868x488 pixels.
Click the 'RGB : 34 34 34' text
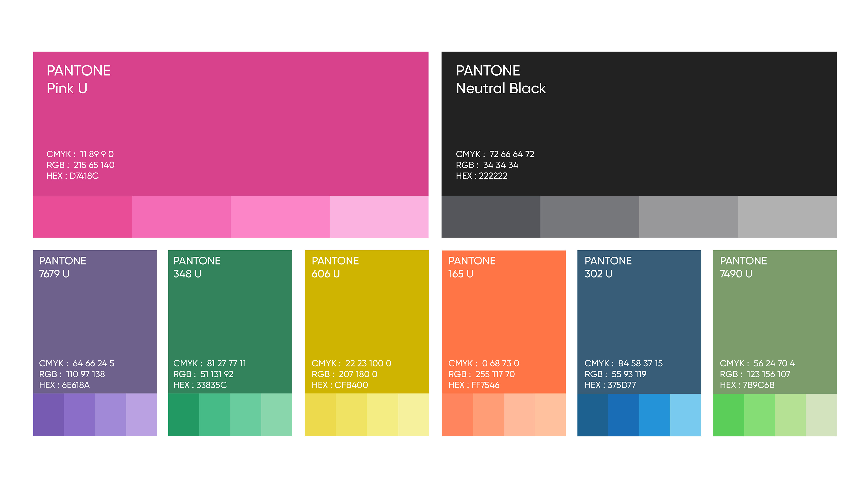[487, 165]
